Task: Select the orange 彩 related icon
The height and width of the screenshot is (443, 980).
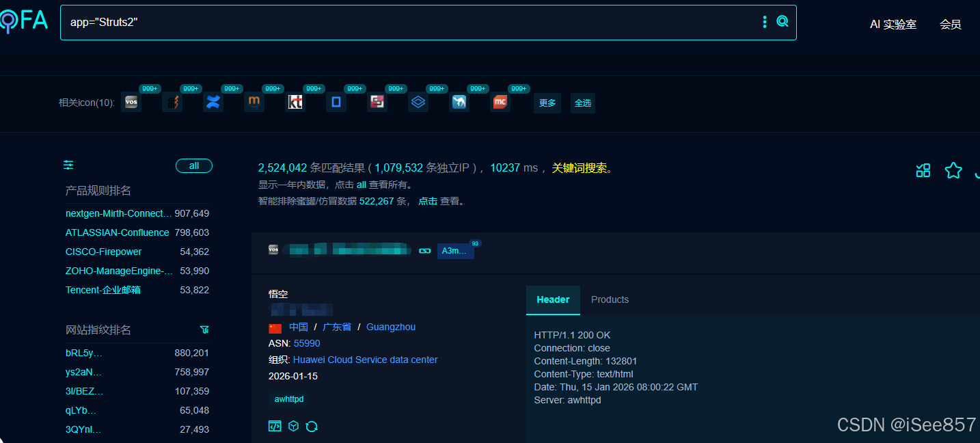Action: pyautogui.click(x=172, y=103)
